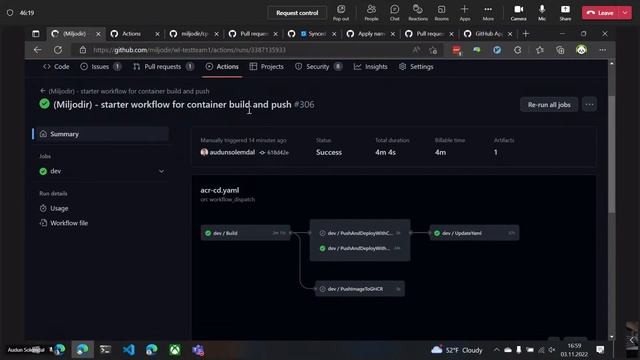640x360 pixels.
Task: Open the Xbox app from the taskbar
Action: coord(175,350)
